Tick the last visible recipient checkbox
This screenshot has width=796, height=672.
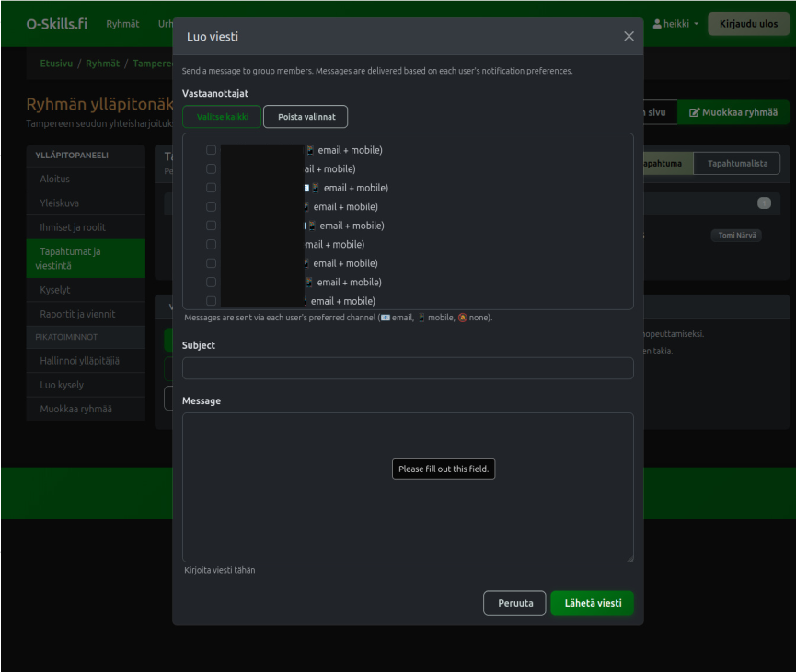[212, 301]
